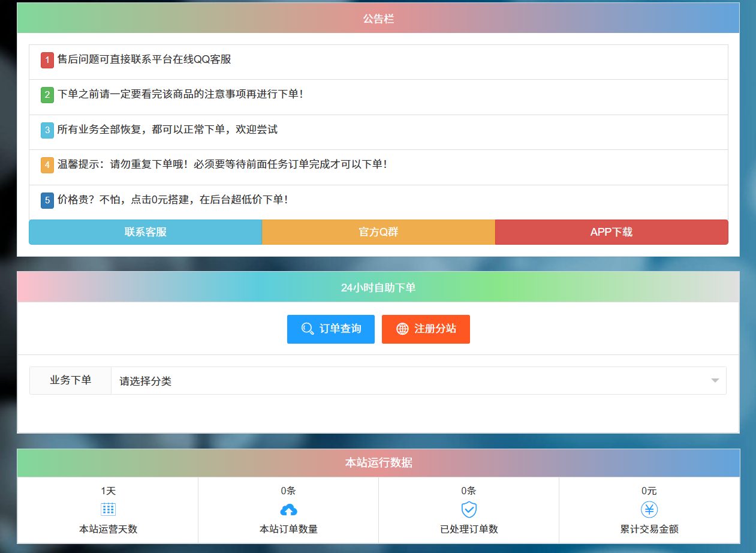Click the 0元 value

click(x=649, y=491)
